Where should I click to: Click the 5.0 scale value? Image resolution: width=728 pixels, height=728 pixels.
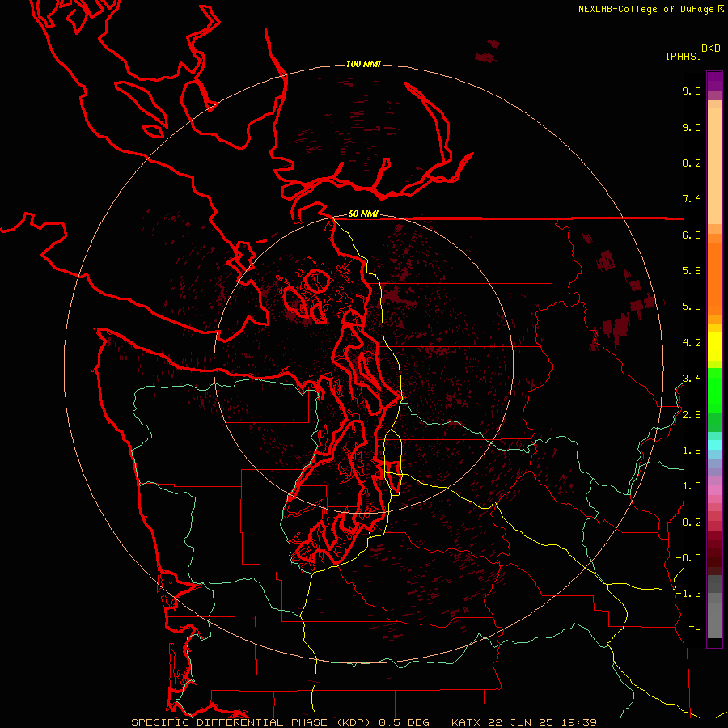pos(692,307)
